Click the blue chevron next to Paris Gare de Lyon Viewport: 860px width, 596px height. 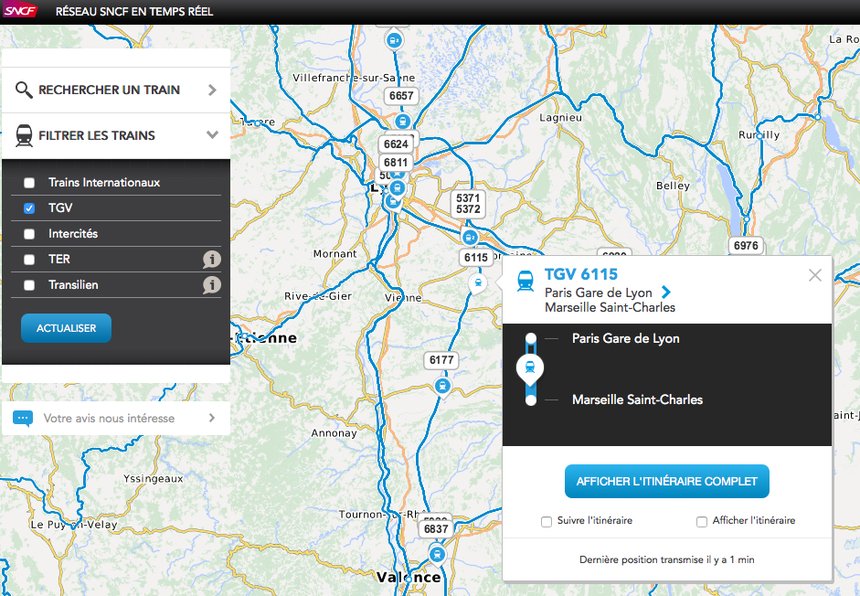coord(666,292)
